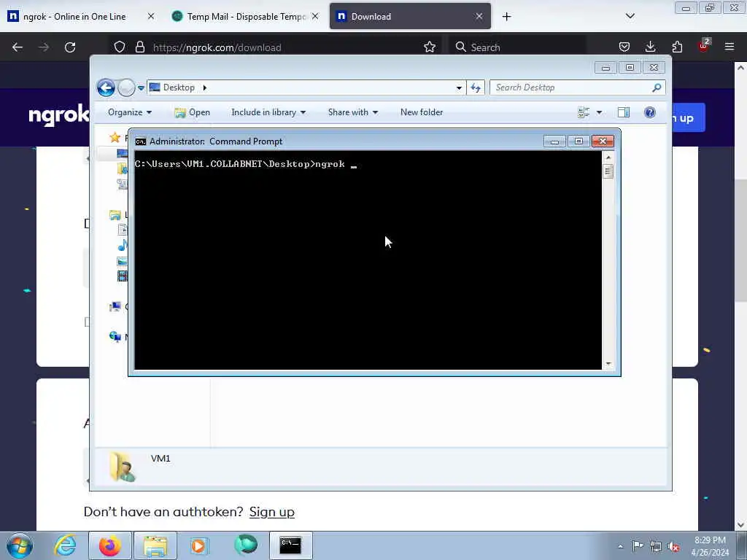The width and height of the screenshot is (747, 560).
Task: Show hidden tray icons arrow
Action: 620,546
